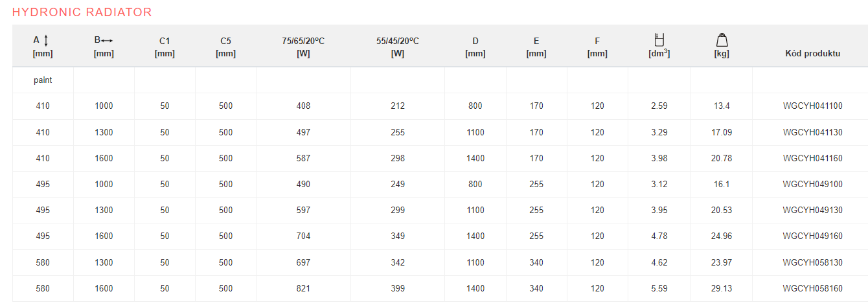868x307 pixels.
Task: Select product code WGCYH049100
Action: pos(812,184)
